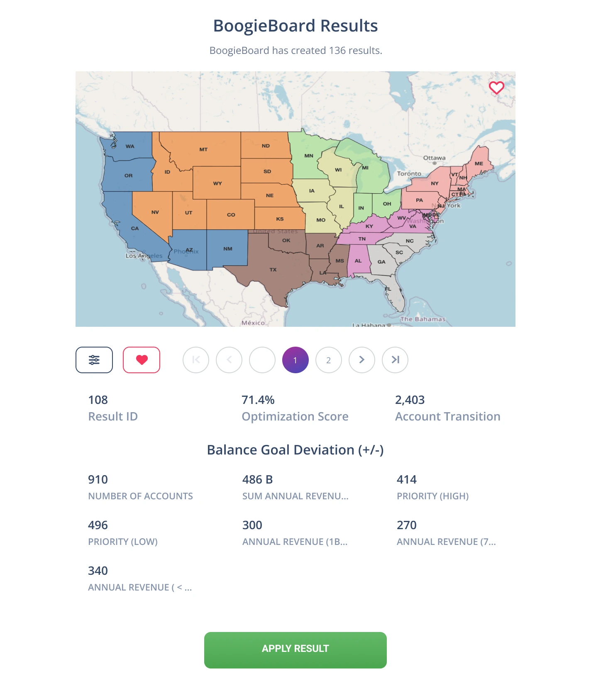Click the empty pagination circle
Screen dimensions: 591x700
(x=262, y=360)
